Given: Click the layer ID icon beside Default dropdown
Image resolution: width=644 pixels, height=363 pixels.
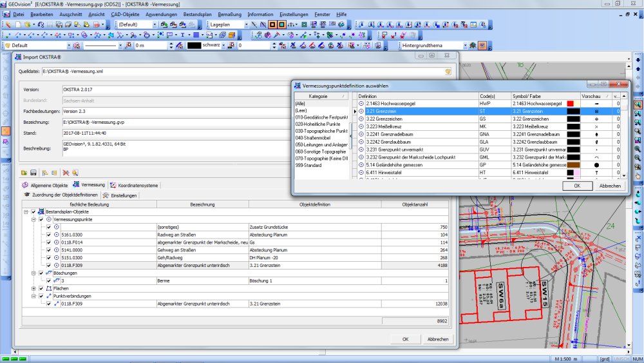Looking at the screenshot, I should click(x=77, y=46).
